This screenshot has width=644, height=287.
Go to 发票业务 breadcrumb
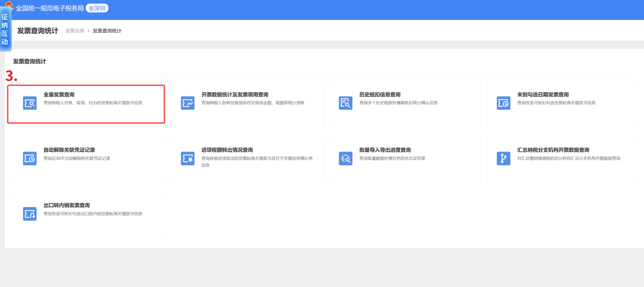pos(75,31)
